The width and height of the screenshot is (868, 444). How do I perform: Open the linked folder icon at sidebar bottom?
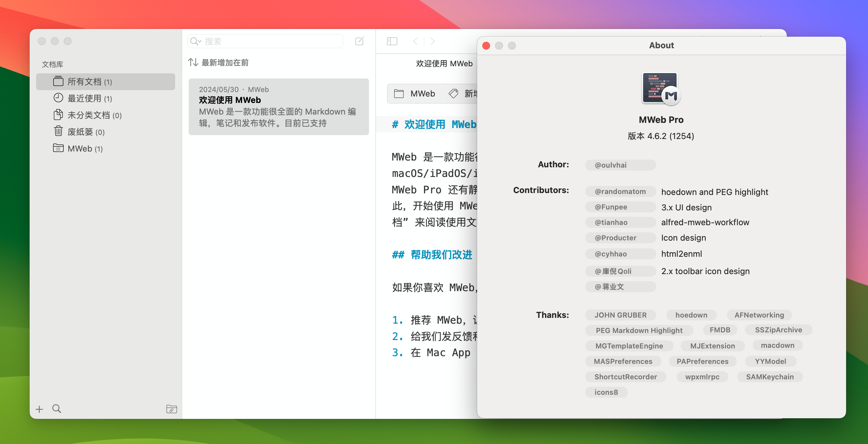pos(172,409)
